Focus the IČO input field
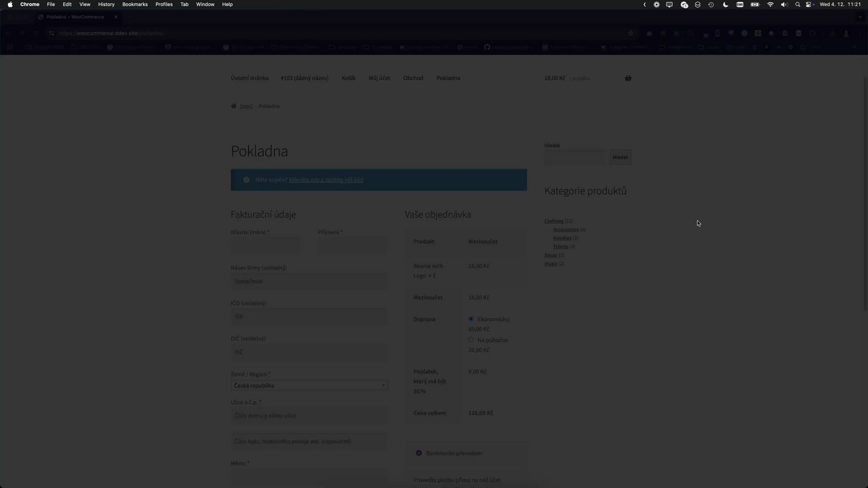The height and width of the screenshot is (488, 868). pyautogui.click(x=309, y=317)
